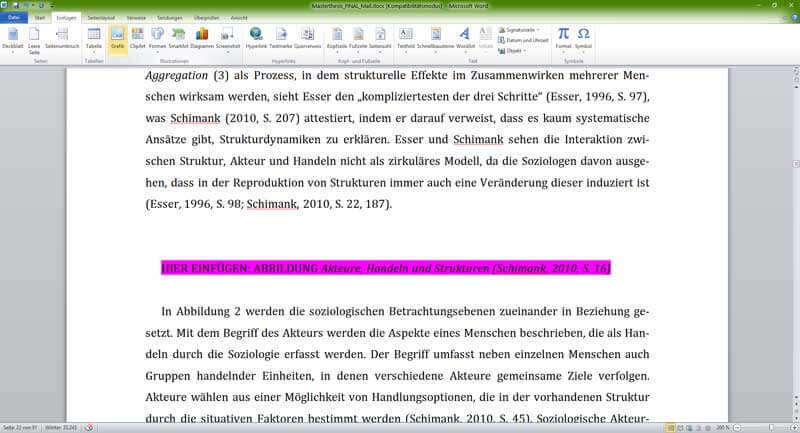Expand the dropdown arrow under Deckblatt
Screen dimensions: 800x433
13,52
